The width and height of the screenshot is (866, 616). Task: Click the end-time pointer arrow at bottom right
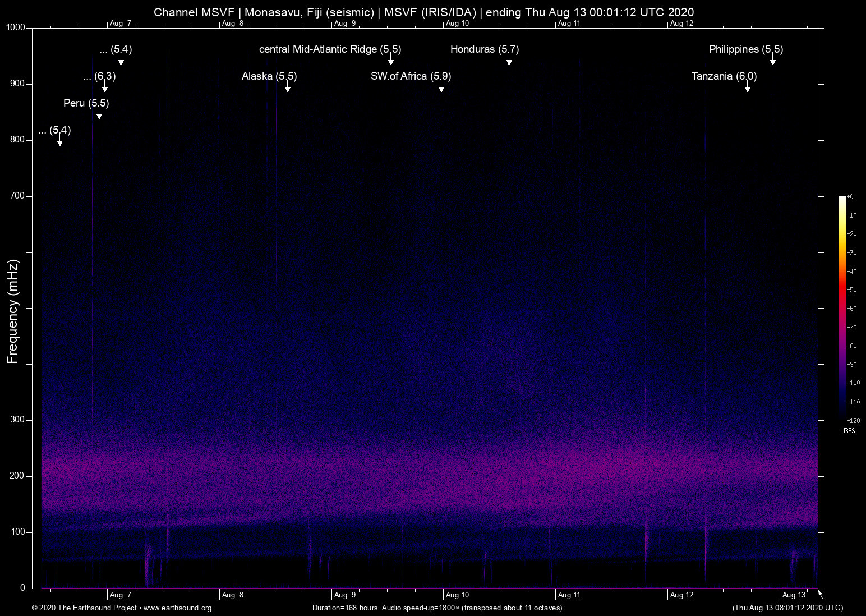(x=821, y=595)
